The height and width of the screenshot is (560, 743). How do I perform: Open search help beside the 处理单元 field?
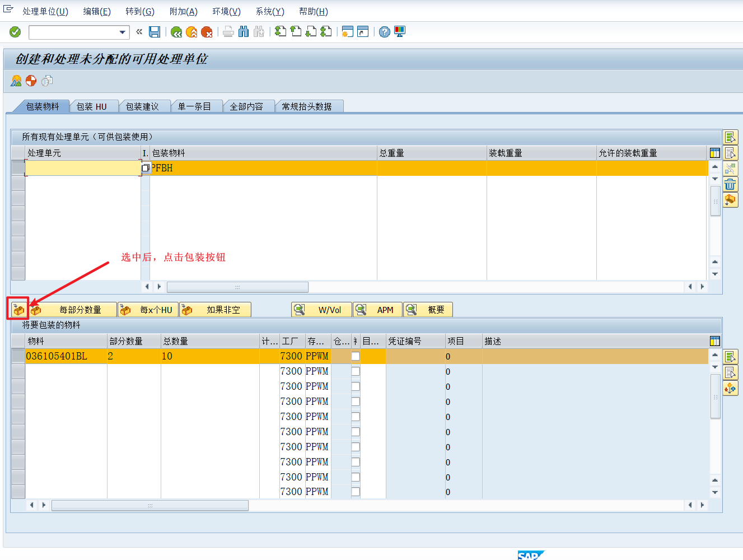146,168
